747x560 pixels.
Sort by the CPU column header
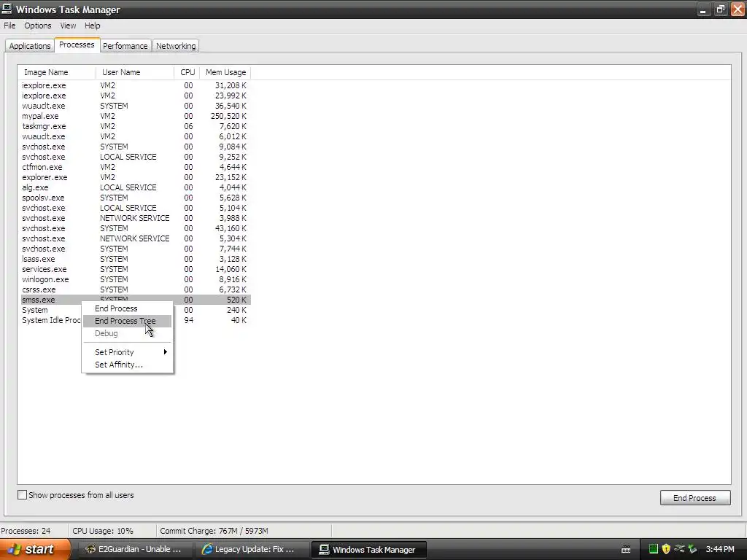point(187,72)
